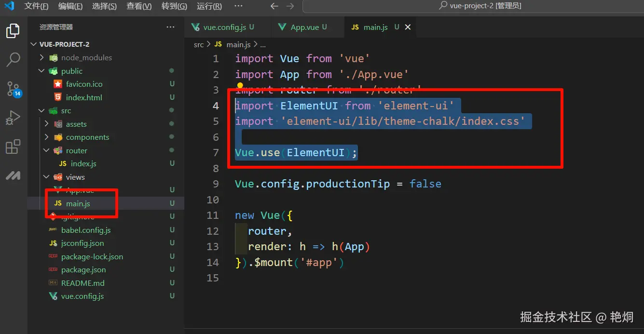This screenshot has height=334, width=644.
Task: Open package-lock.json in the explorer
Action: click(92, 257)
